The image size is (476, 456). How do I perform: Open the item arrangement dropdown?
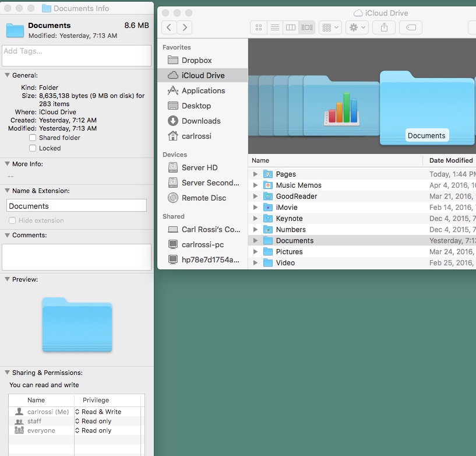point(330,27)
